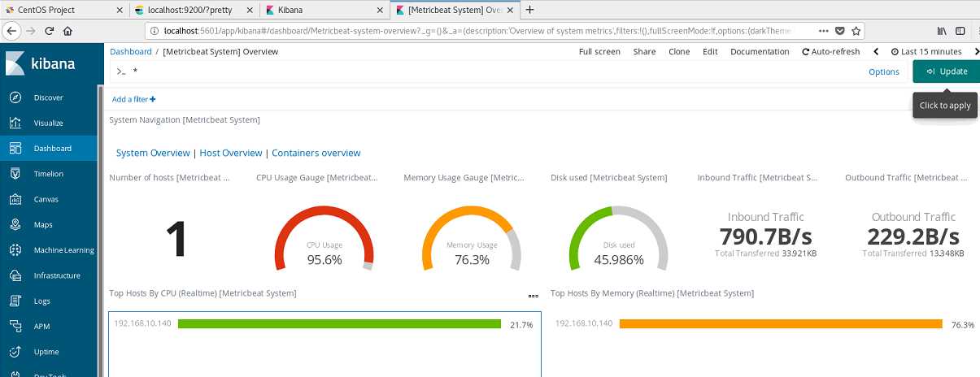Click Outbound Traffic 229.2B/s value
980x377 pixels.
(x=913, y=236)
